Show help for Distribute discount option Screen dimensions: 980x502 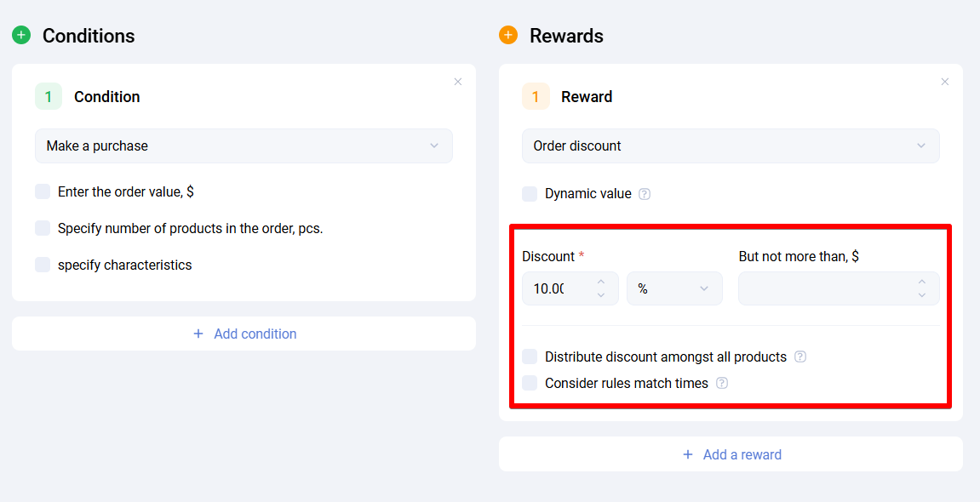(800, 357)
